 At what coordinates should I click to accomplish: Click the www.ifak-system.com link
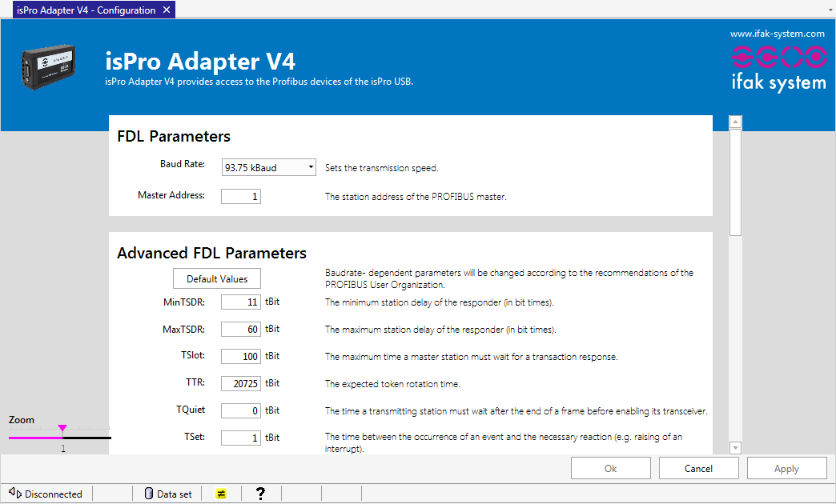[x=778, y=34]
